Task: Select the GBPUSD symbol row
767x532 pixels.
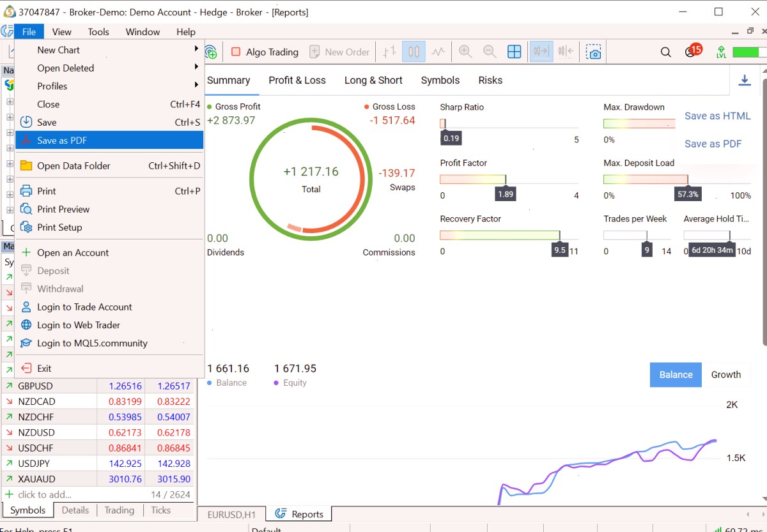Action: tap(99, 386)
